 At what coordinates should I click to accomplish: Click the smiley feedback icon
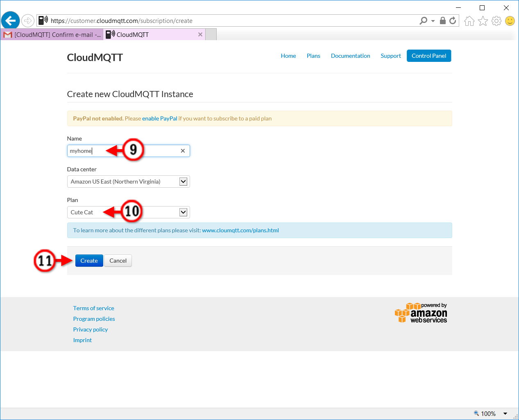point(510,21)
